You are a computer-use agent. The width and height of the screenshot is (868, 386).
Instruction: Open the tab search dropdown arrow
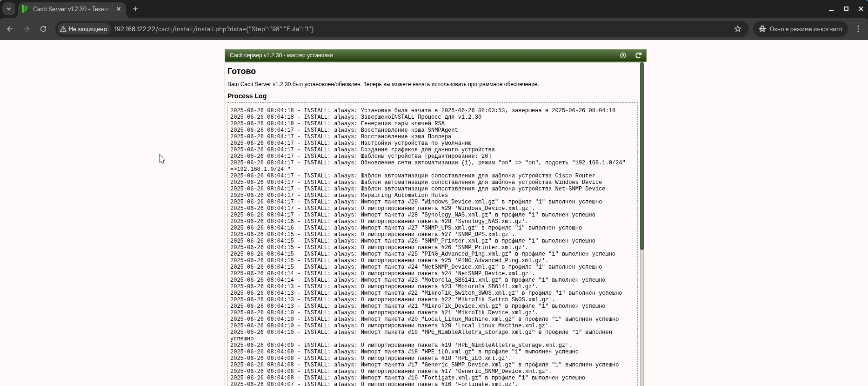point(8,9)
